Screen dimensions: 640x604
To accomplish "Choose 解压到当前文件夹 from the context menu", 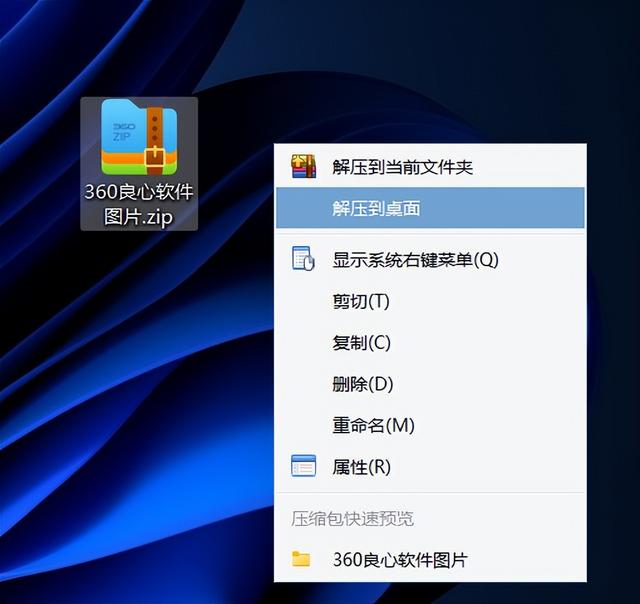I will tap(430, 167).
